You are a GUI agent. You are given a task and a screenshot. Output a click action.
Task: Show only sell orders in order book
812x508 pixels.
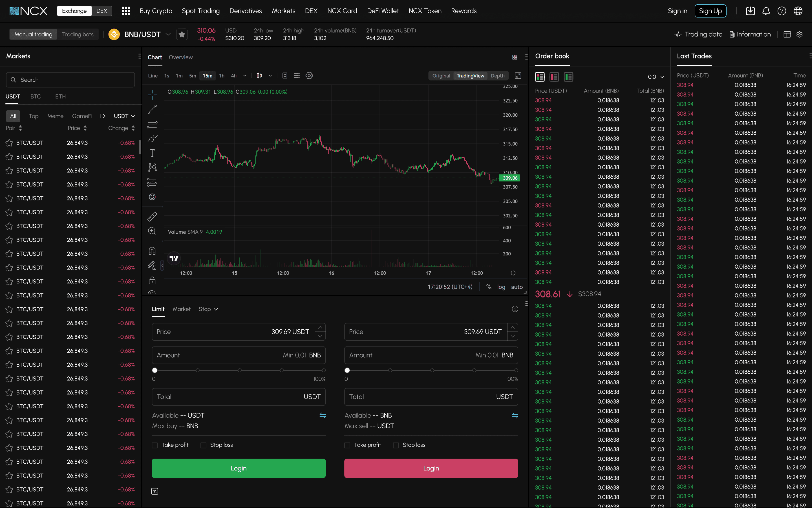pos(554,77)
